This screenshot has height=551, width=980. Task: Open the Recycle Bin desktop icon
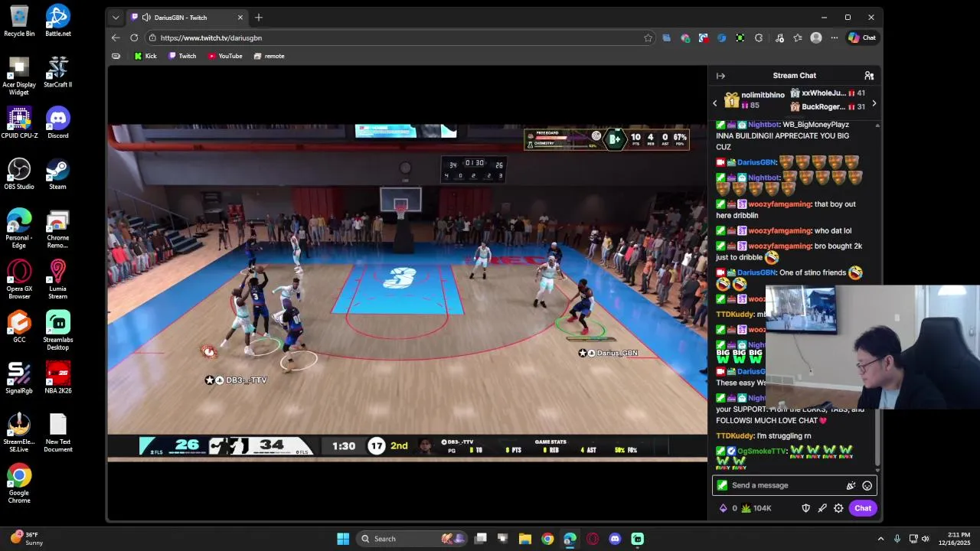pyautogui.click(x=19, y=21)
